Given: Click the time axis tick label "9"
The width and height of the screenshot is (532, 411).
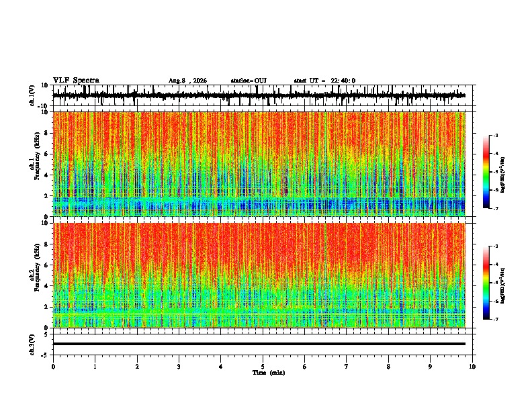Looking at the screenshot, I should pos(430,367).
